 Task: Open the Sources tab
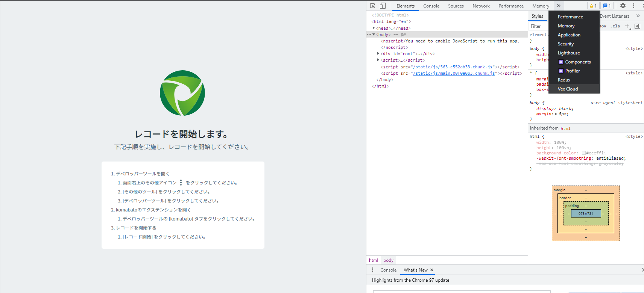point(456,6)
